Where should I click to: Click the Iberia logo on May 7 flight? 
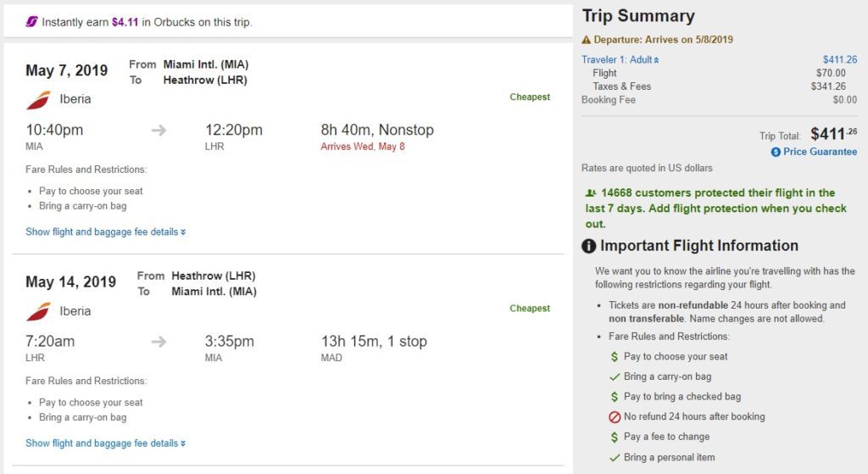[x=38, y=100]
